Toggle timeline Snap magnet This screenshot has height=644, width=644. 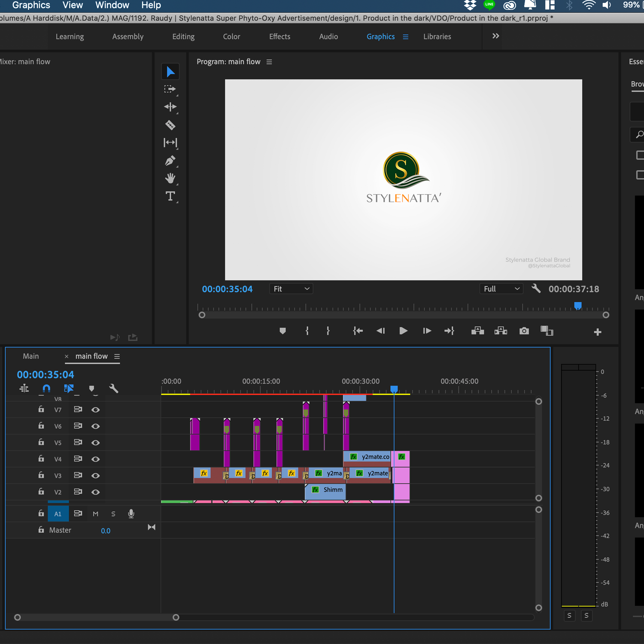point(46,389)
